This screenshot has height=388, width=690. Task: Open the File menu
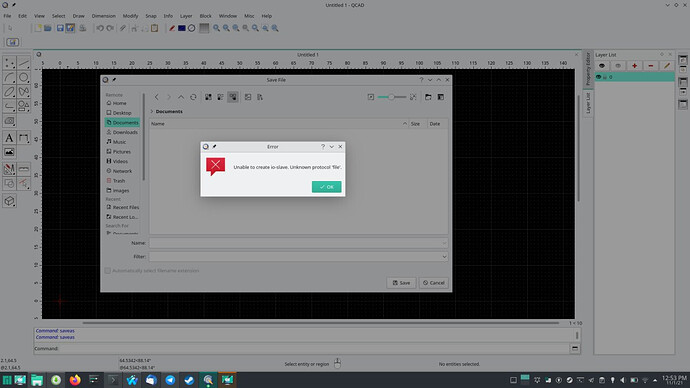pos(7,16)
